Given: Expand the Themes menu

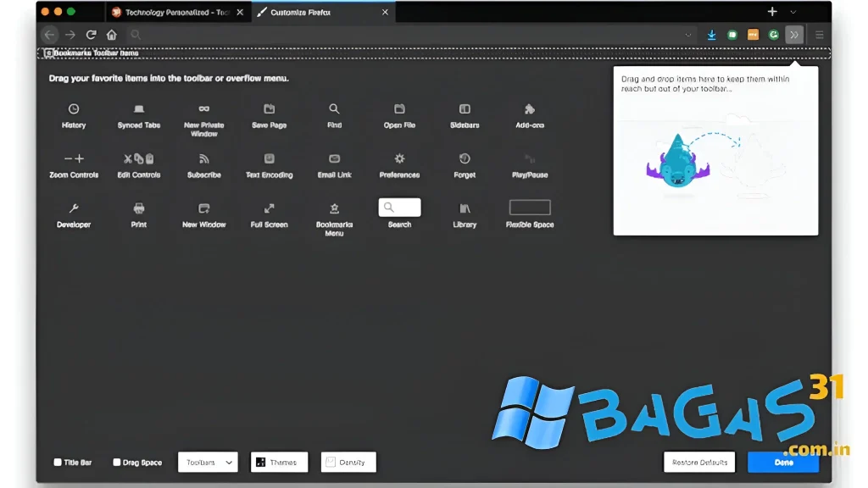Looking at the screenshot, I should [x=279, y=463].
